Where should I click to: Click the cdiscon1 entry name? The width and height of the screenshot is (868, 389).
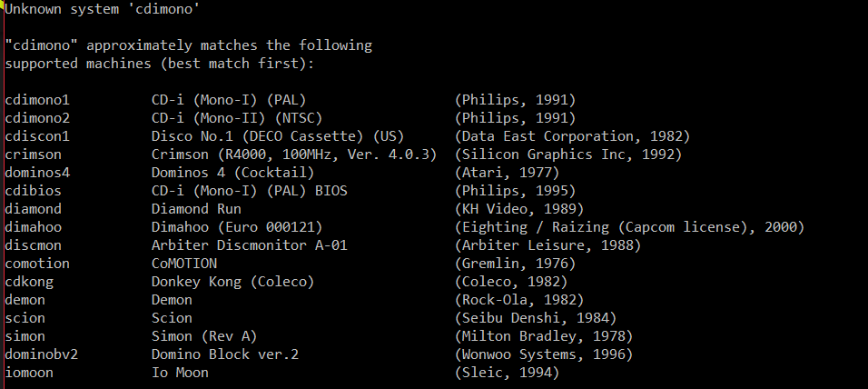[37, 135]
